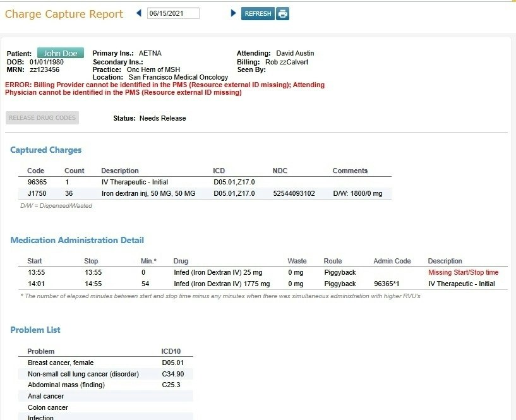Viewport: 516px width, 420px height.
Task: Click the report date field 06/15/2021
Action: click(173, 13)
